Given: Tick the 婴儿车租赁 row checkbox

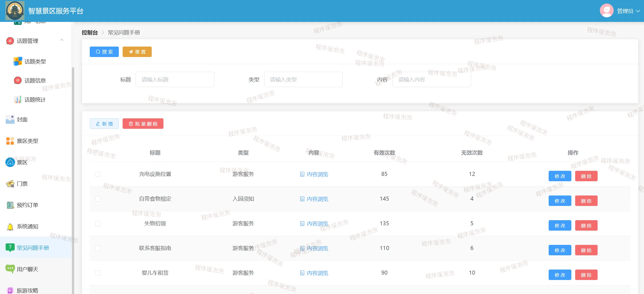Looking at the screenshot, I should point(98,273).
